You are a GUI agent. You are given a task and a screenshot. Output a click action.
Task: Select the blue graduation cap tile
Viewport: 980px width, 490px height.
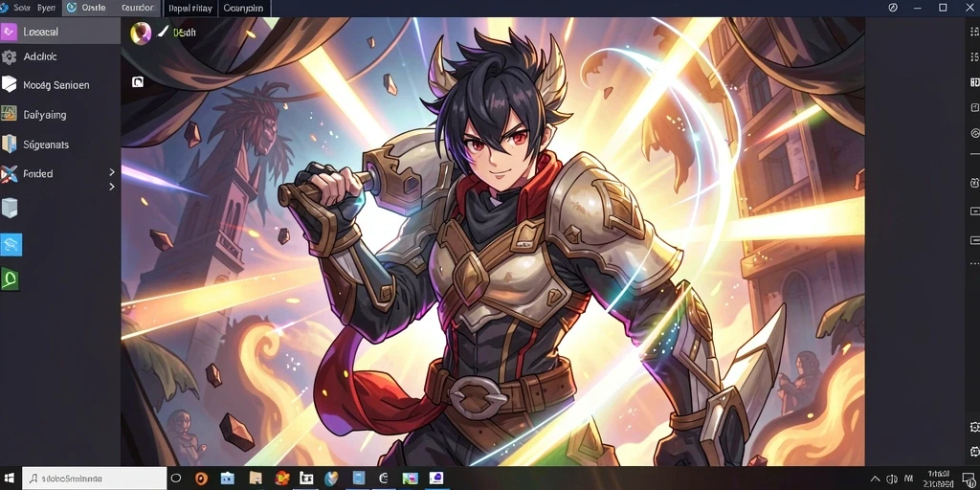[x=11, y=245]
